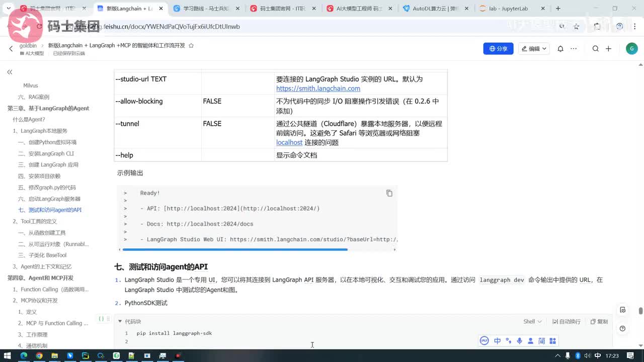Viewport: 644px width, 362px height.
Task: Go to outline 五、修改graph.py的代码
Action: [47, 188]
